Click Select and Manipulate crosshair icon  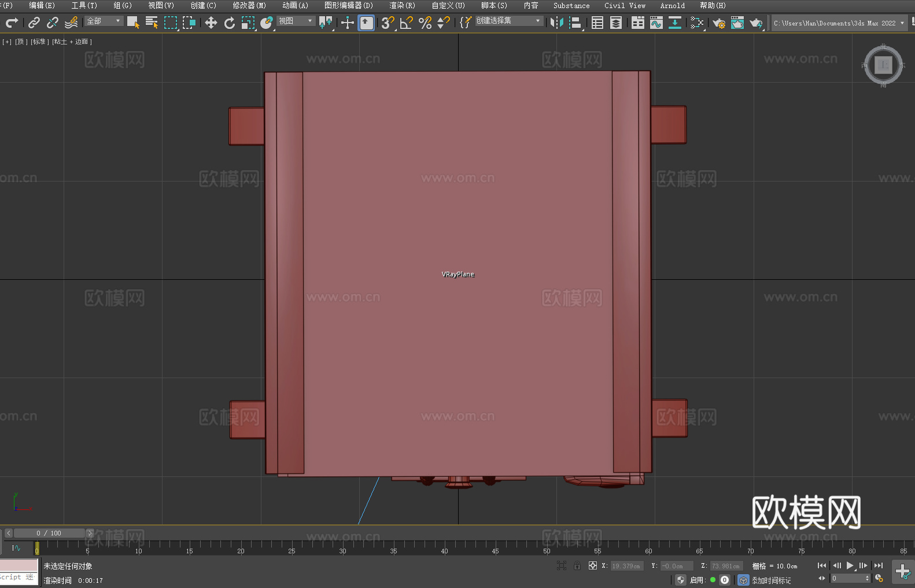347,23
